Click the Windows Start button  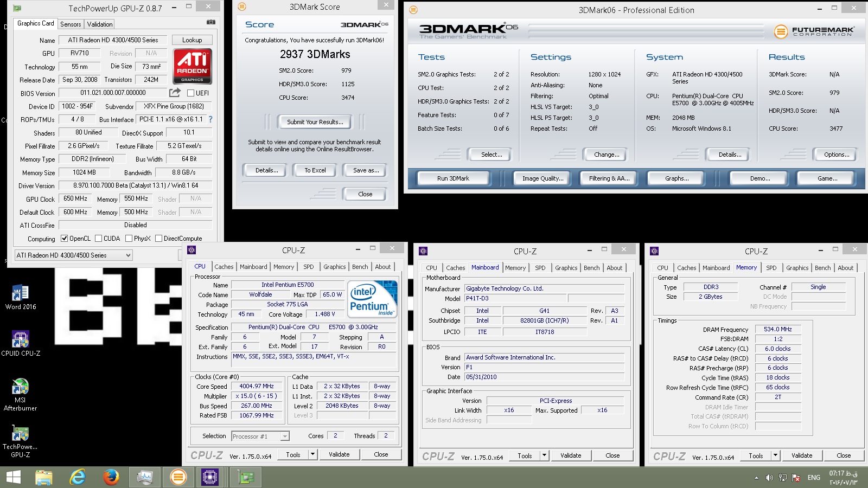[13, 477]
